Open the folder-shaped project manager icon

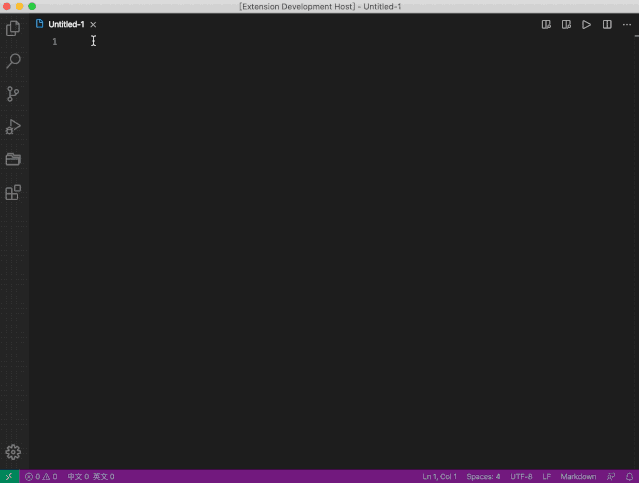13,159
